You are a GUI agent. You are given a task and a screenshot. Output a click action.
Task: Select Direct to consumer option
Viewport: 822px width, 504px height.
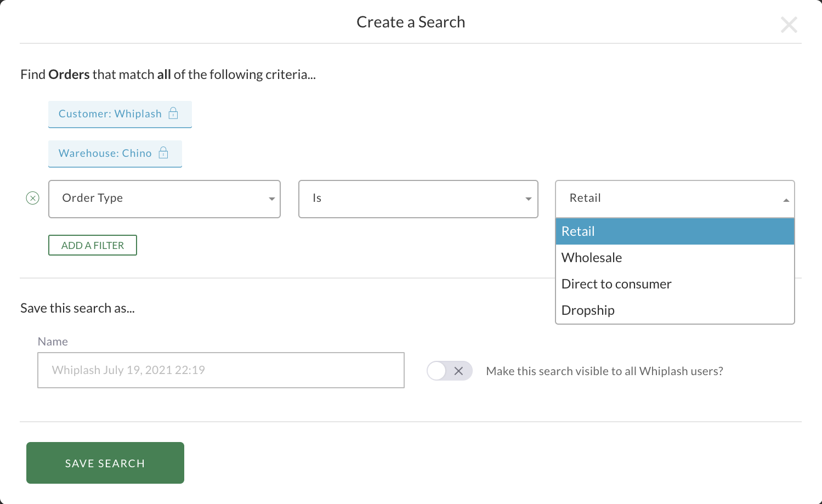pyautogui.click(x=616, y=284)
